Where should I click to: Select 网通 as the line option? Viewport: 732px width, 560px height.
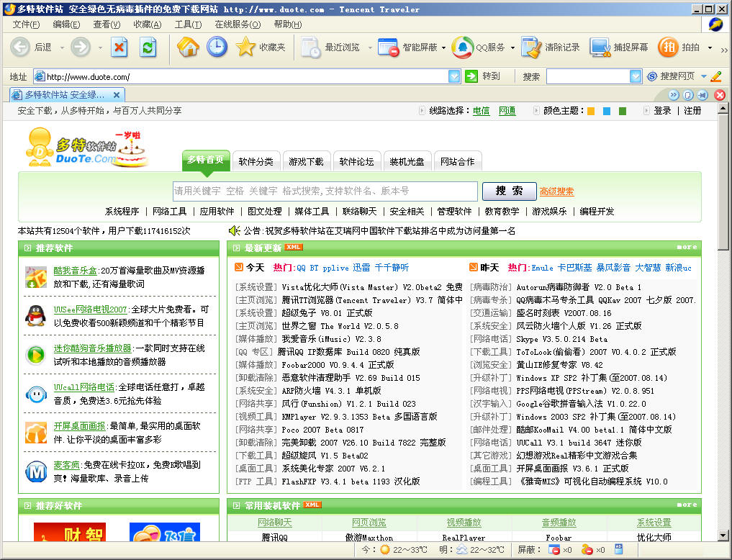[507, 111]
